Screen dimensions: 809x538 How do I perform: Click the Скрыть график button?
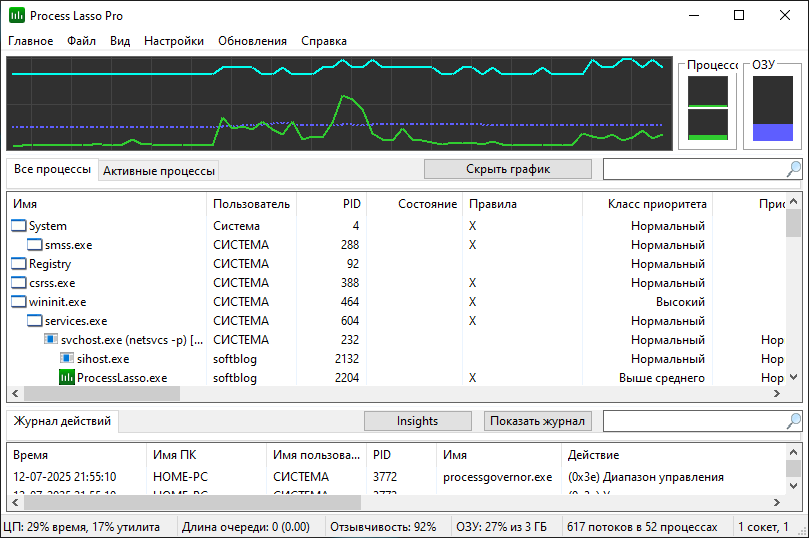pyautogui.click(x=508, y=169)
